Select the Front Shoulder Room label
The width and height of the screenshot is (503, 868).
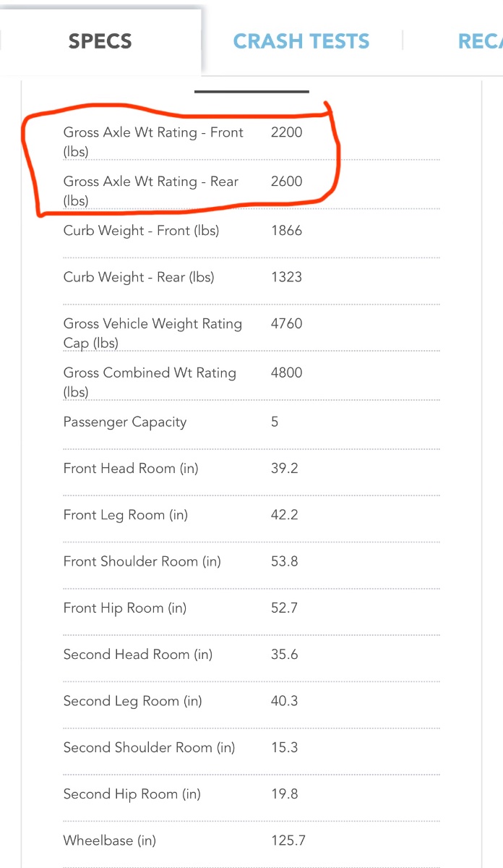142,561
